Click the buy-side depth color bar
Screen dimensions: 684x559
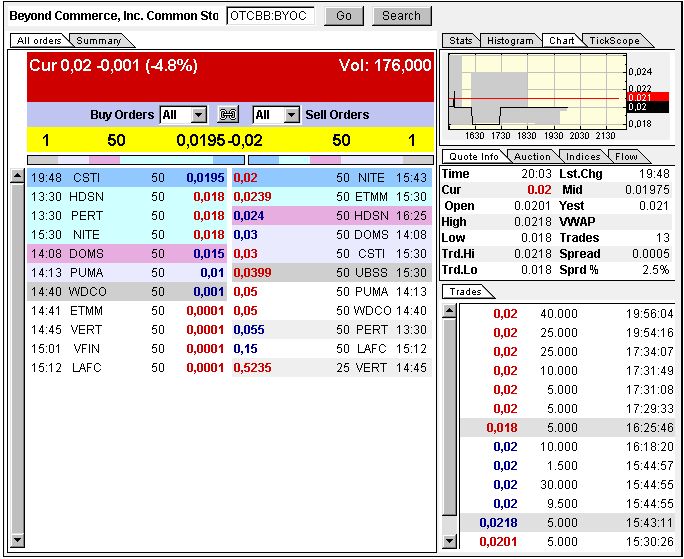pos(136,160)
